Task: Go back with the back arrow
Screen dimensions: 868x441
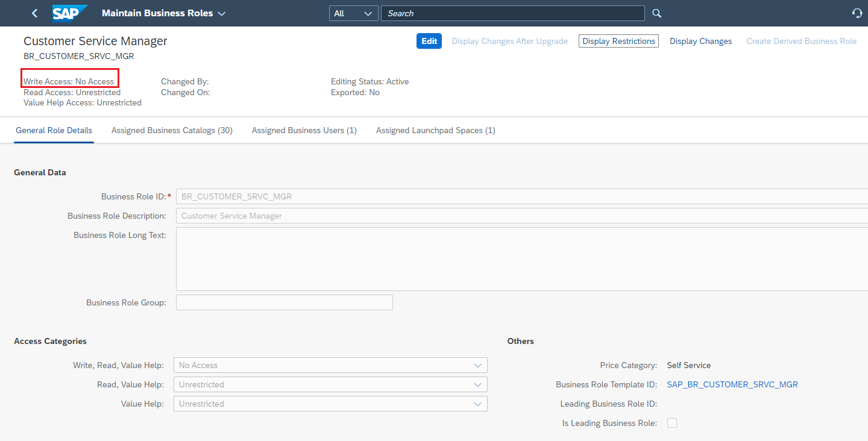Action: point(34,13)
